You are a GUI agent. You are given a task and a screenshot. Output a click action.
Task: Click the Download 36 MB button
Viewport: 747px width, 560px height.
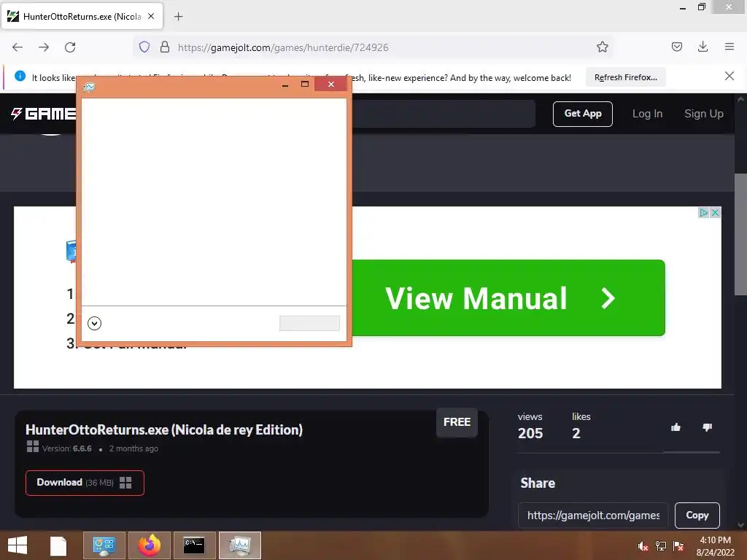[85, 483]
